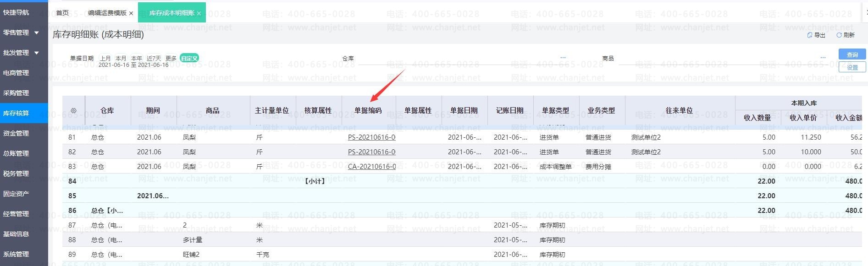Open CA-20210616 document link in row 83

coord(372,167)
